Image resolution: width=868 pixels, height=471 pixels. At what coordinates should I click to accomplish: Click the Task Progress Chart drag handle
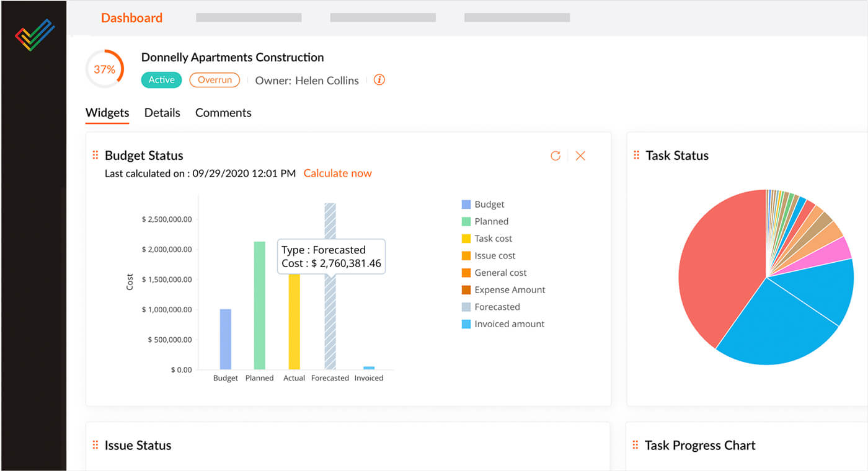[635, 445]
